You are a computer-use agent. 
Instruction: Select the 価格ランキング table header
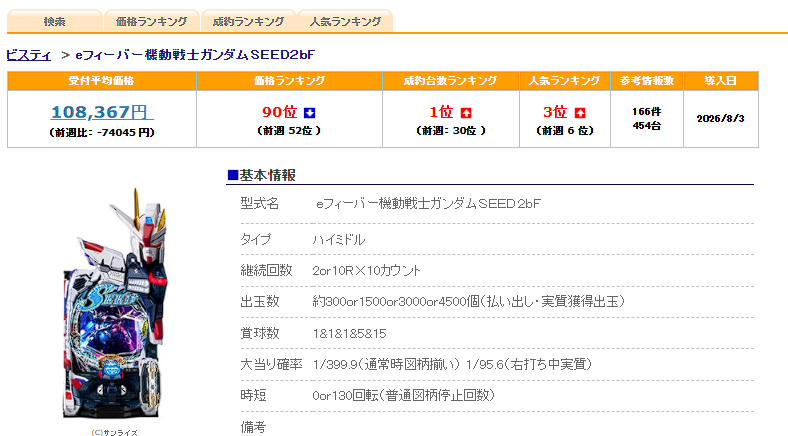click(x=289, y=81)
